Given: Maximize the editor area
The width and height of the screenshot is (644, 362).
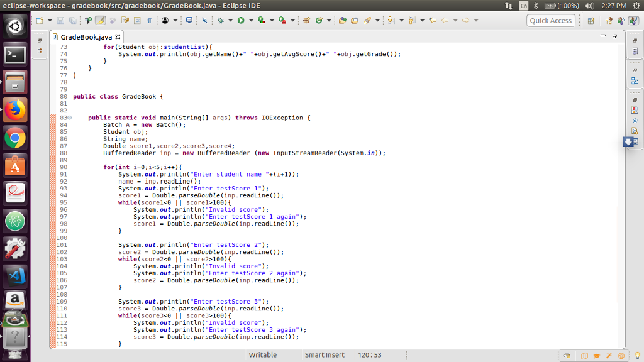Looking at the screenshot, I should [x=615, y=36].
